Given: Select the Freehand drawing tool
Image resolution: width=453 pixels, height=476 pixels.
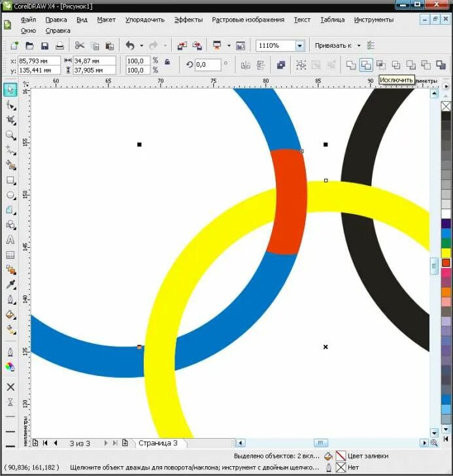Looking at the screenshot, I should (10, 150).
